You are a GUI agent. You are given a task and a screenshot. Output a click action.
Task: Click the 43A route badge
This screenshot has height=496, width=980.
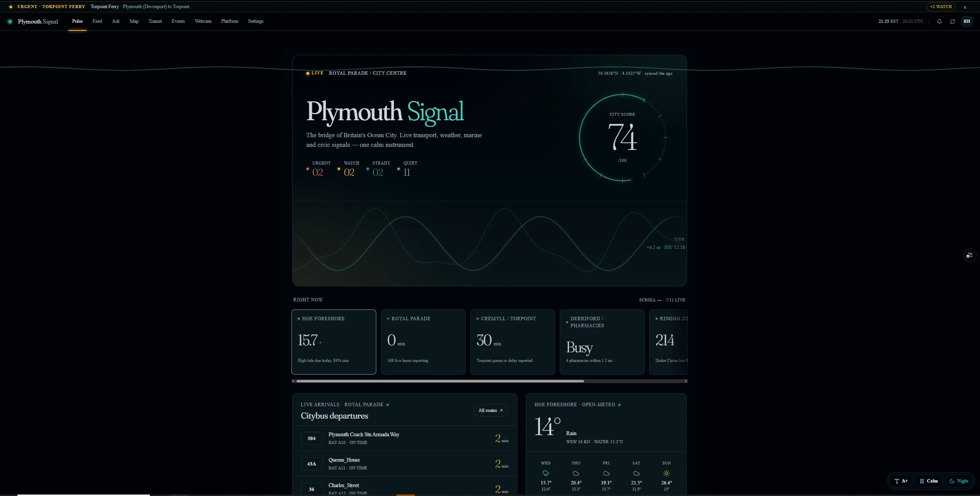pos(312,464)
